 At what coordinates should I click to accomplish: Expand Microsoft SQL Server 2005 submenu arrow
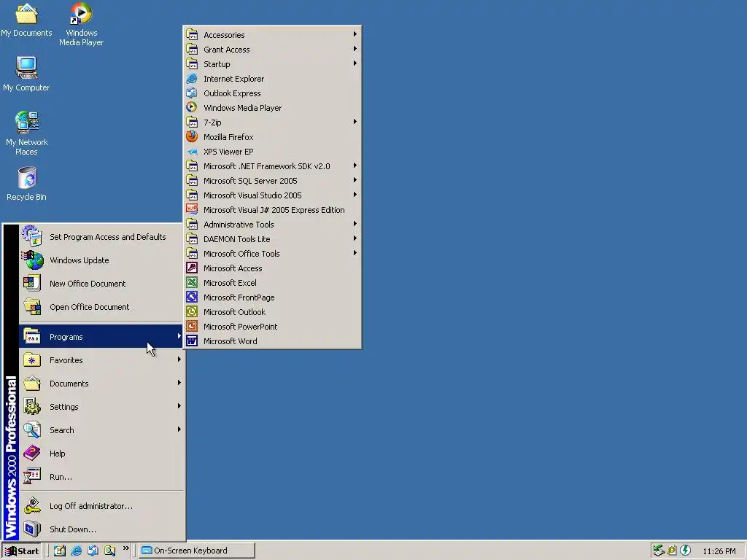coord(355,180)
